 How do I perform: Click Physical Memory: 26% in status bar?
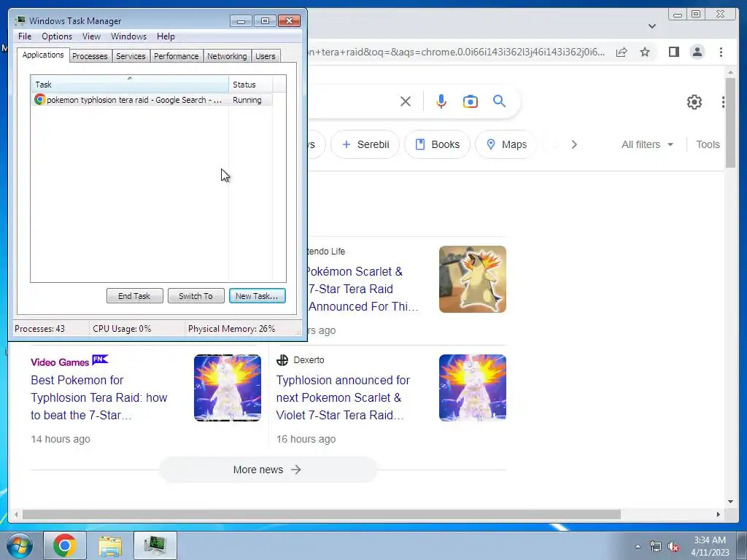click(231, 329)
